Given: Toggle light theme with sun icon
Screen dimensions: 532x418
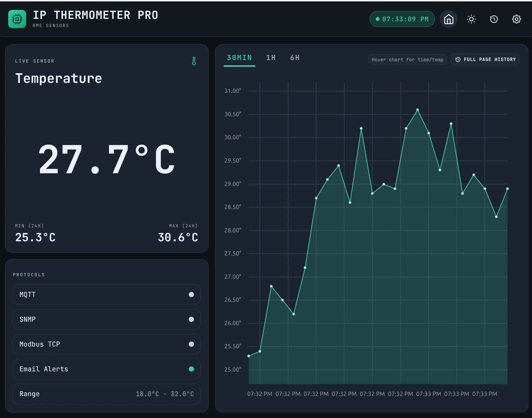Looking at the screenshot, I should click(471, 19).
